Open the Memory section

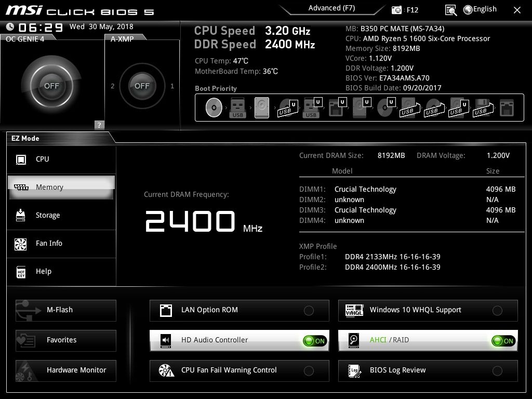(61, 187)
